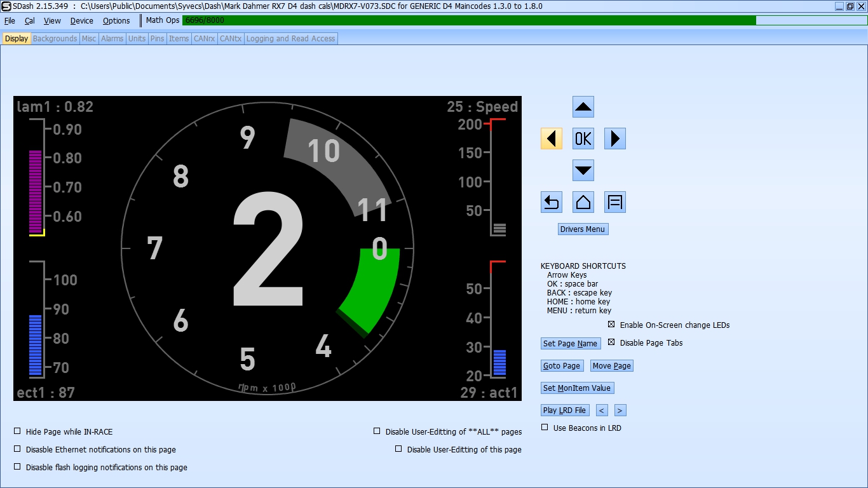Viewport: 868px width, 488px height.
Task: Check Use Beacons in LRD
Action: 545,428
